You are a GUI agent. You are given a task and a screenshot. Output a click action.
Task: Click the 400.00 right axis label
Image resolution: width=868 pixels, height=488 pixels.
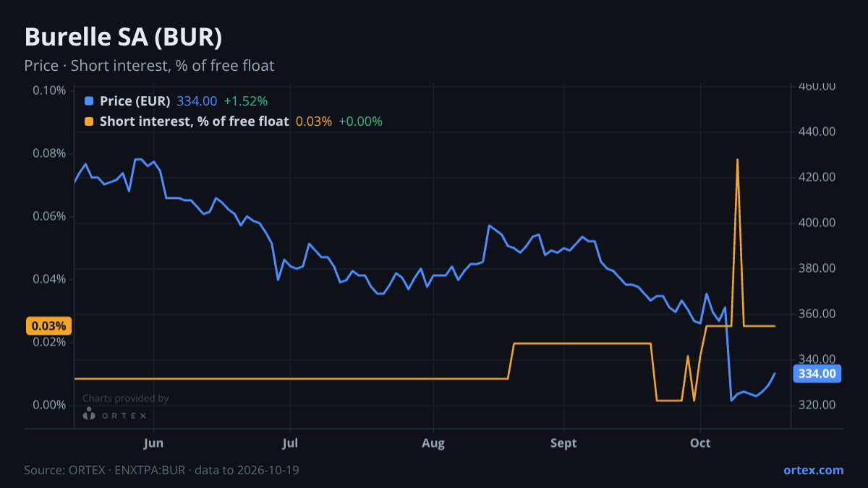pyautogui.click(x=817, y=223)
